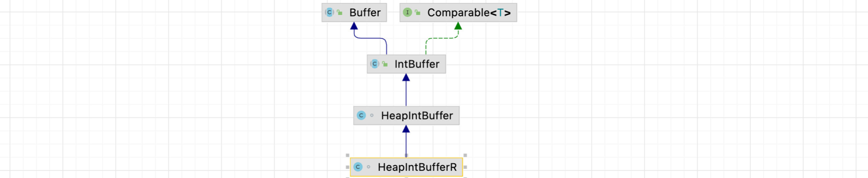The image size is (868, 178).
Task: Click the green dashed implements edge
Action: pyautogui.click(x=442, y=38)
